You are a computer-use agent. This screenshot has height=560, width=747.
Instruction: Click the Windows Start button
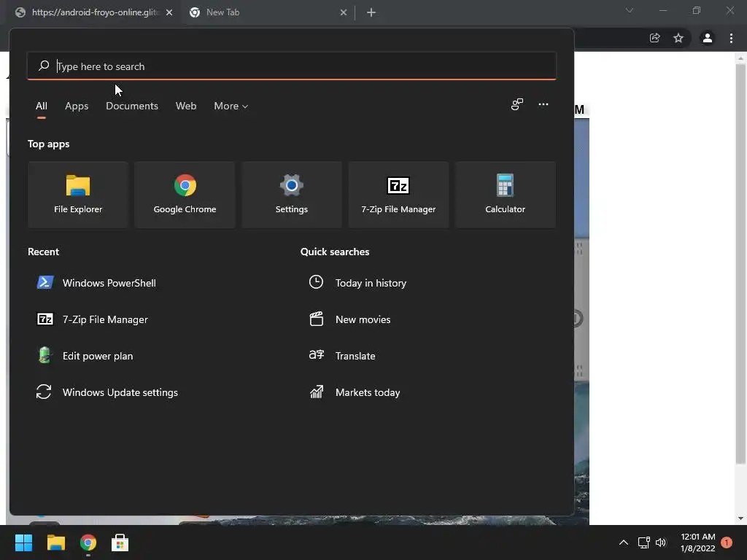click(x=23, y=542)
